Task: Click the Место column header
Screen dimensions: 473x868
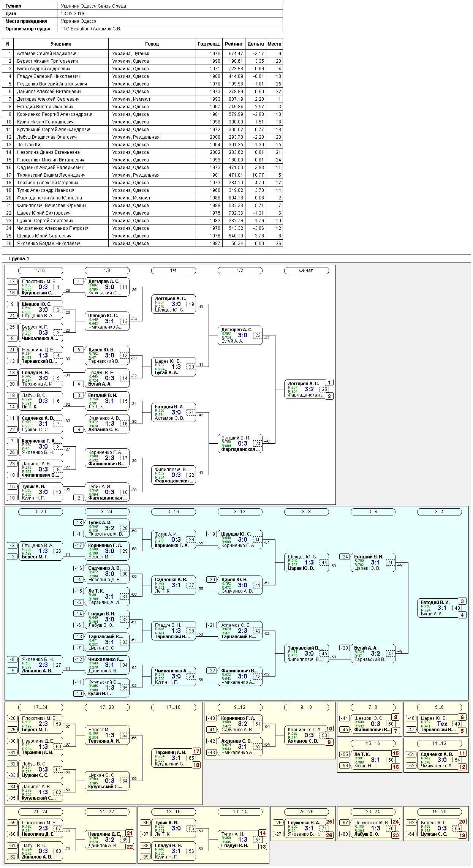Action: pyautogui.click(x=274, y=44)
